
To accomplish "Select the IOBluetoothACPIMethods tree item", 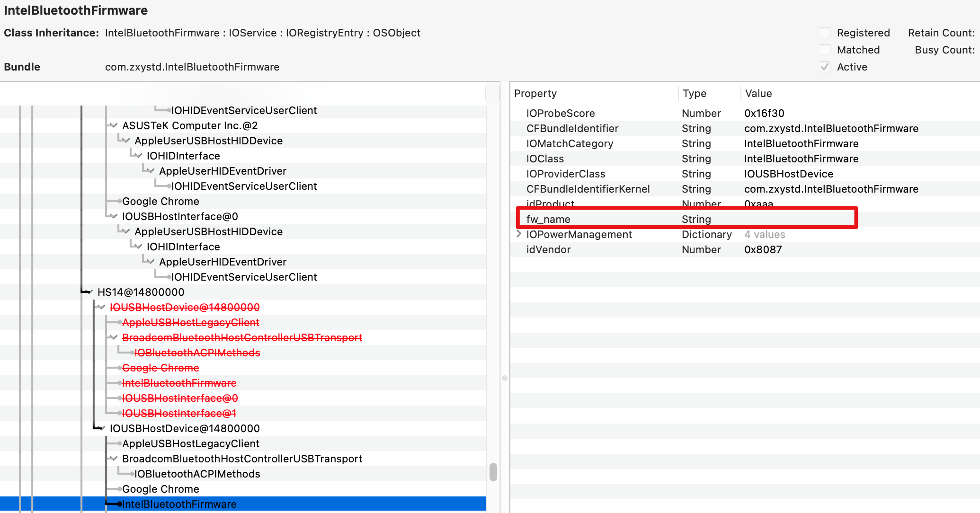I will (197, 474).
